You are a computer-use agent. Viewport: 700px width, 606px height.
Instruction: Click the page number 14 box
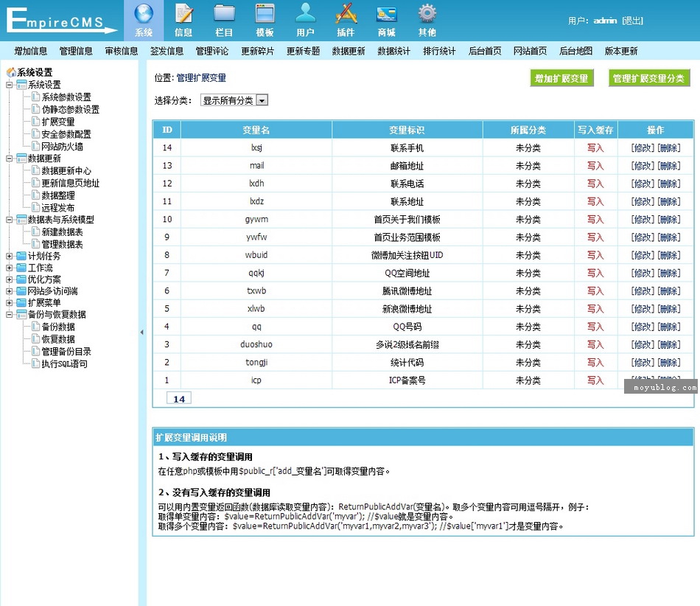[x=179, y=398]
